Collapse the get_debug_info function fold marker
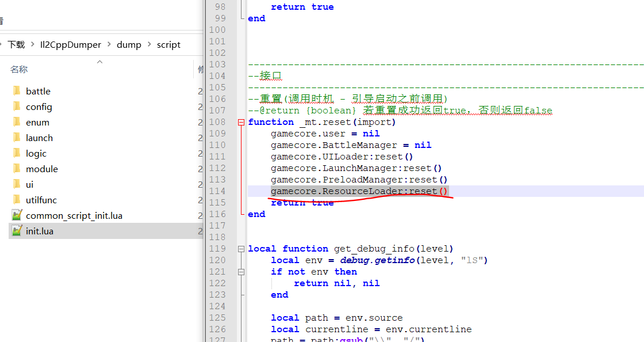 click(241, 249)
